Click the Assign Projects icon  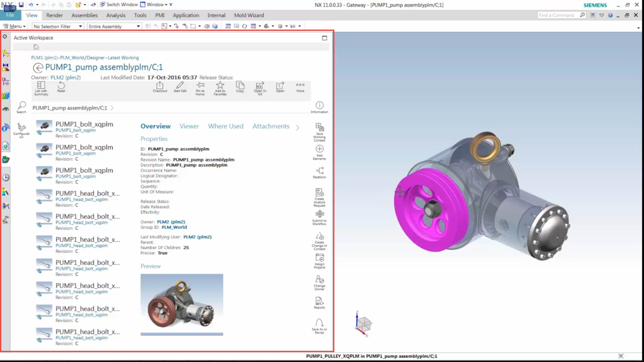(319, 261)
